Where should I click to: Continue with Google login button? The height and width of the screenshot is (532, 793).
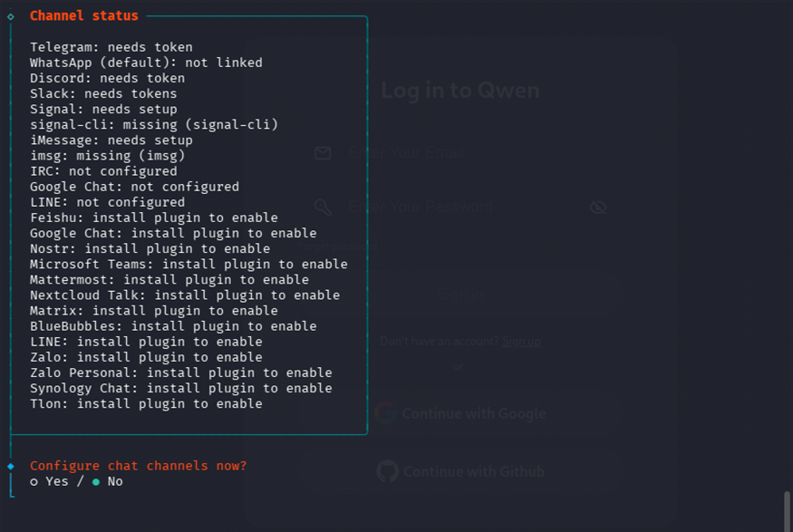(x=460, y=413)
